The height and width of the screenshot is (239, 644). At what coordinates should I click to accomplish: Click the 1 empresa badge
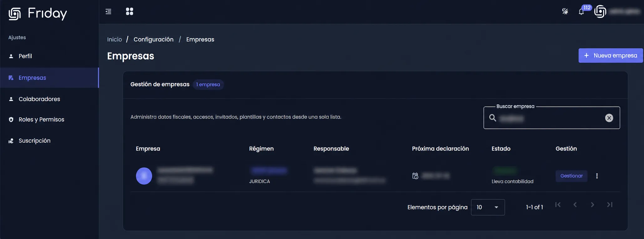tap(208, 84)
